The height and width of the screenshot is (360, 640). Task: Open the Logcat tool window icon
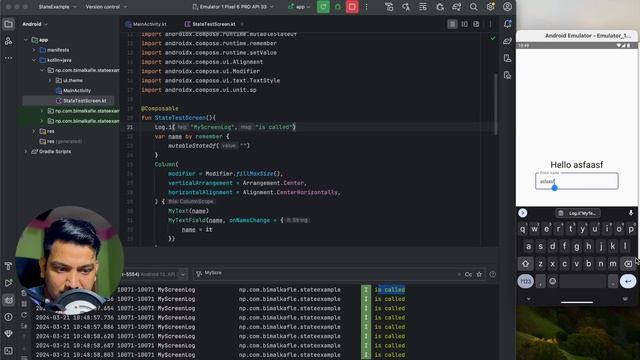click(x=8, y=300)
